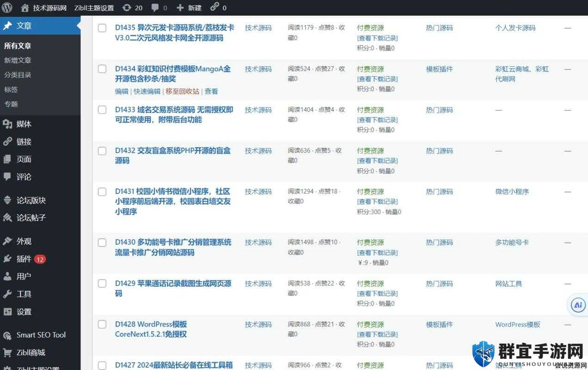Open the D1433 域名交易系统源码 post title
The height and width of the screenshot is (370, 588).
coord(174,115)
